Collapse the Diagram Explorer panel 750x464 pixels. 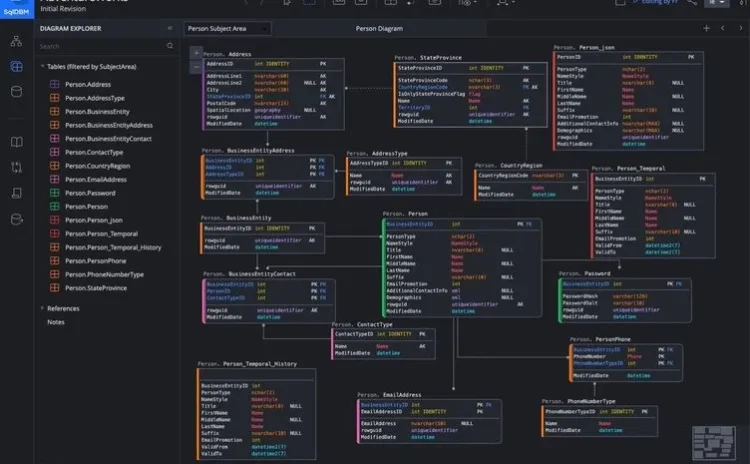tap(169, 29)
